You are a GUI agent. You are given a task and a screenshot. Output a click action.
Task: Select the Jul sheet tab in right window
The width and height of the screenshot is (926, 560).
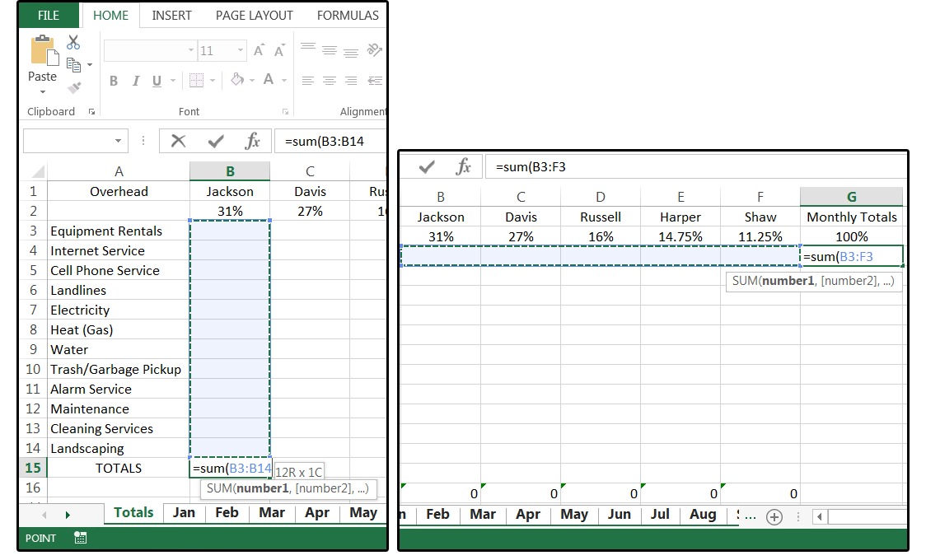point(660,514)
